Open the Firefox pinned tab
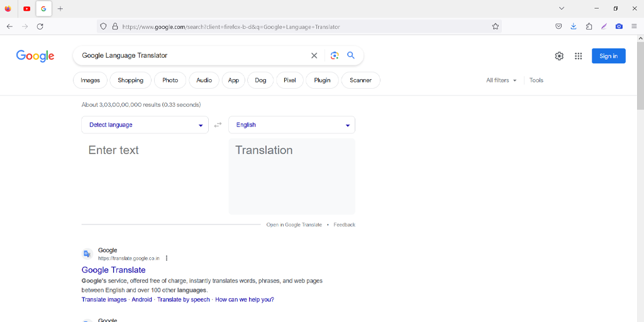Image resolution: width=644 pixels, height=322 pixels. (x=8, y=9)
